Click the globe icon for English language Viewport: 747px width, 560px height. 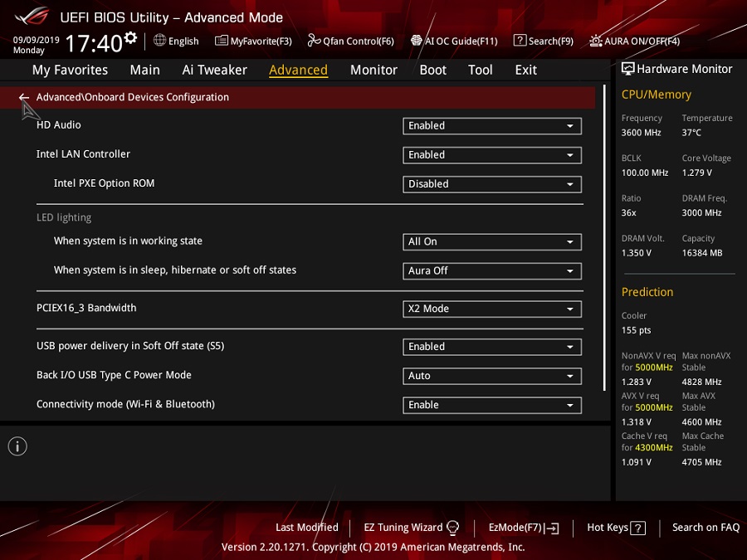[x=159, y=41]
